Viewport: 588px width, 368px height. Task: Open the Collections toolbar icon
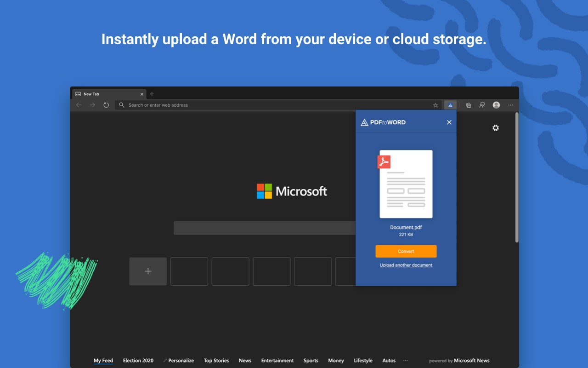pos(468,105)
